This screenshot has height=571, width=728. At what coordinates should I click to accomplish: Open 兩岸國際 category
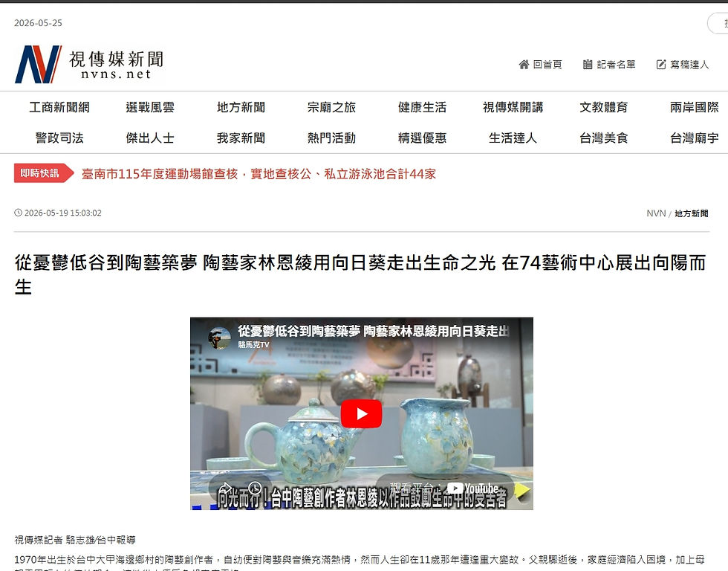click(x=694, y=107)
